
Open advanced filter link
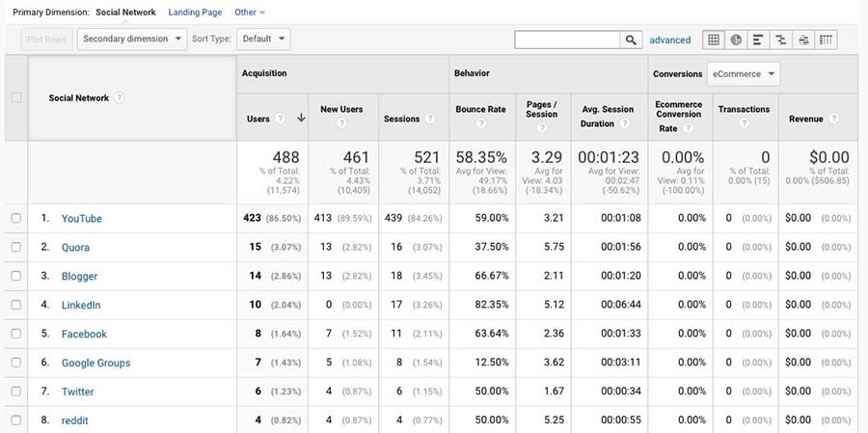[670, 40]
